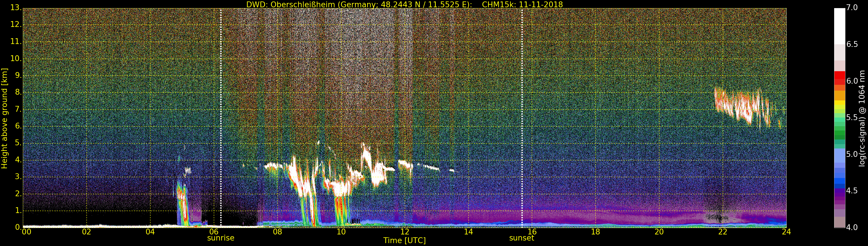Click the colorbar tick label '5.0'

[852, 154]
